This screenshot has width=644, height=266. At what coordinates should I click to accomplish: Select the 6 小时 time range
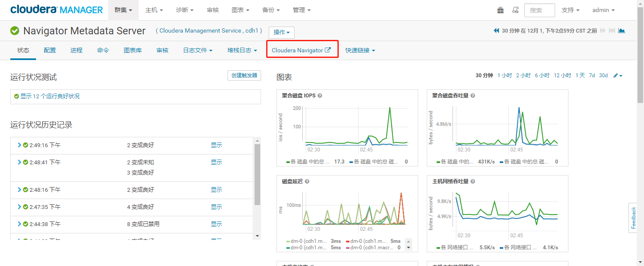pyautogui.click(x=542, y=76)
